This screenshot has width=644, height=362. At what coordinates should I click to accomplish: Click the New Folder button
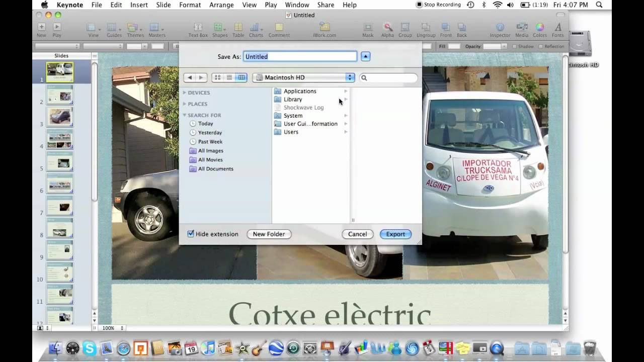click(x=269, y=234)
